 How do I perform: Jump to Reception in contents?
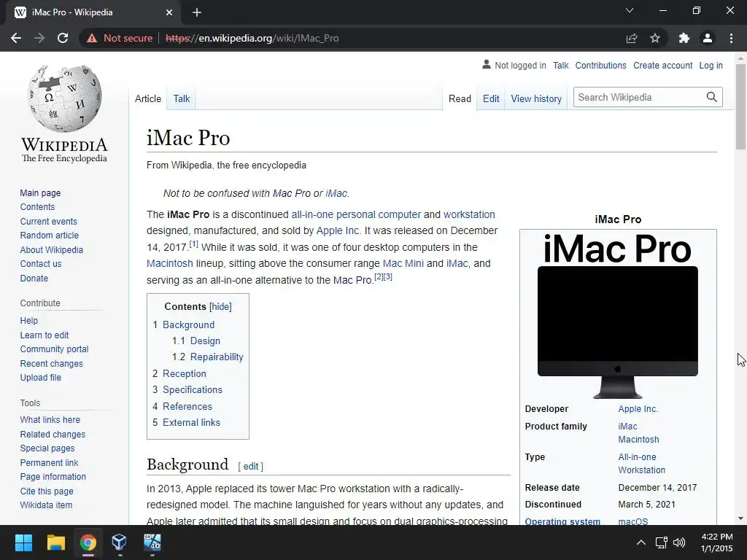pyautogui.click(x=185, y=374)
